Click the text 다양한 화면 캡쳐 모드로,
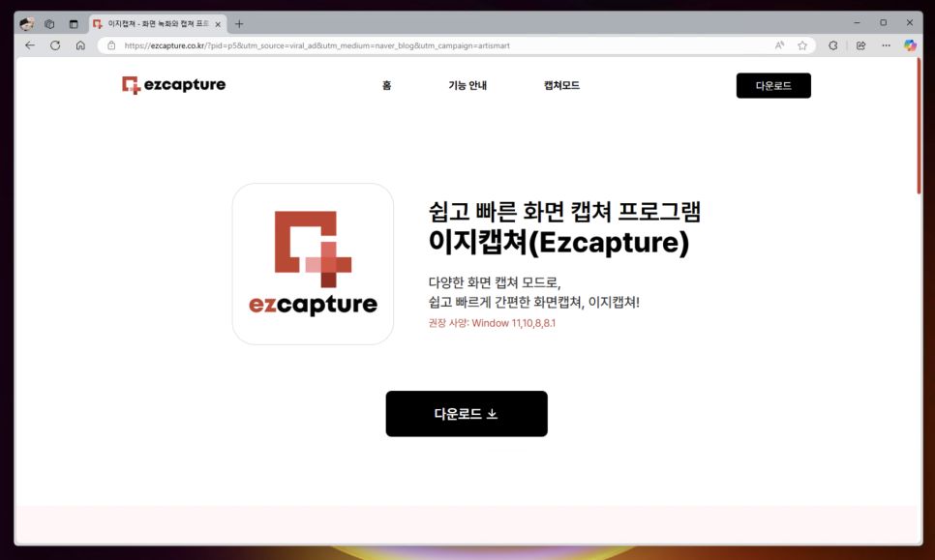935x560 pixels. (495, 282)
